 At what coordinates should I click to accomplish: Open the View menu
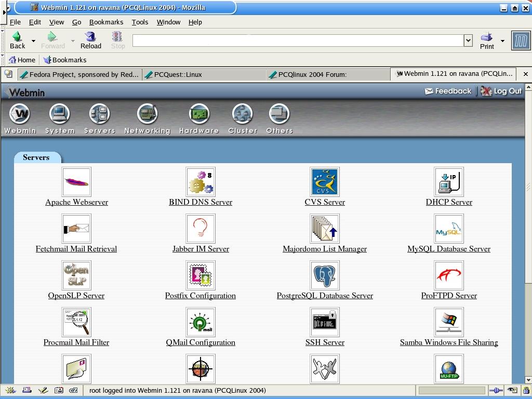[x=56, y=22]
